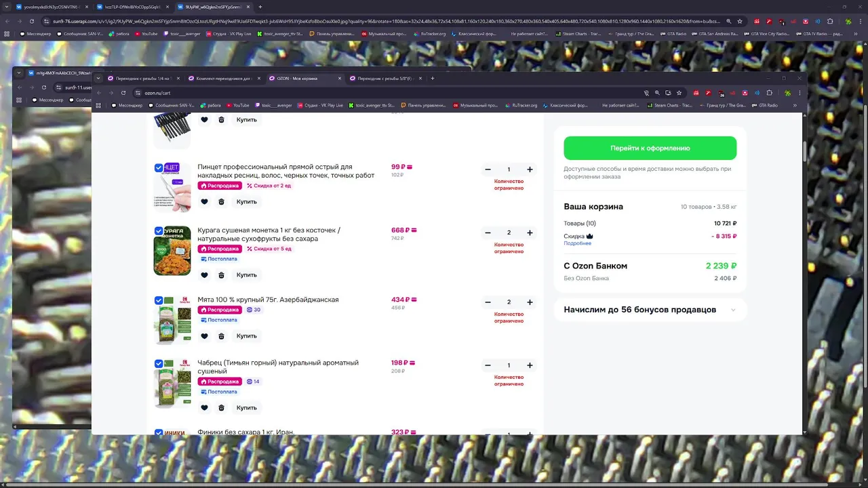Open tab search dropdown in leftmost background window

tap(19, 73)
